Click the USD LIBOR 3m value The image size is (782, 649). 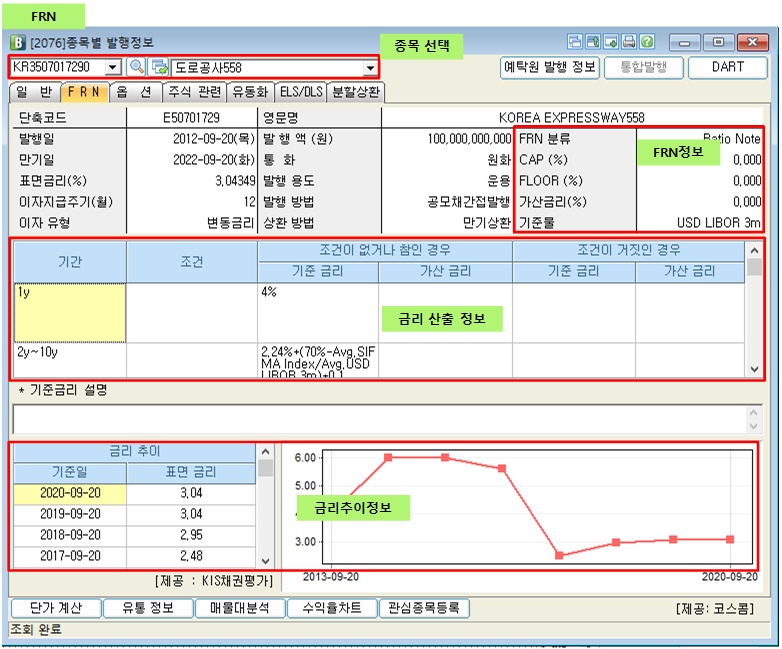(x=718, y=223)
